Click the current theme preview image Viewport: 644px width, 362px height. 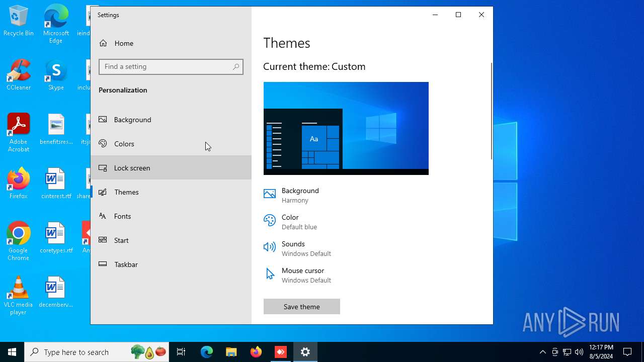tap(346, 128)
